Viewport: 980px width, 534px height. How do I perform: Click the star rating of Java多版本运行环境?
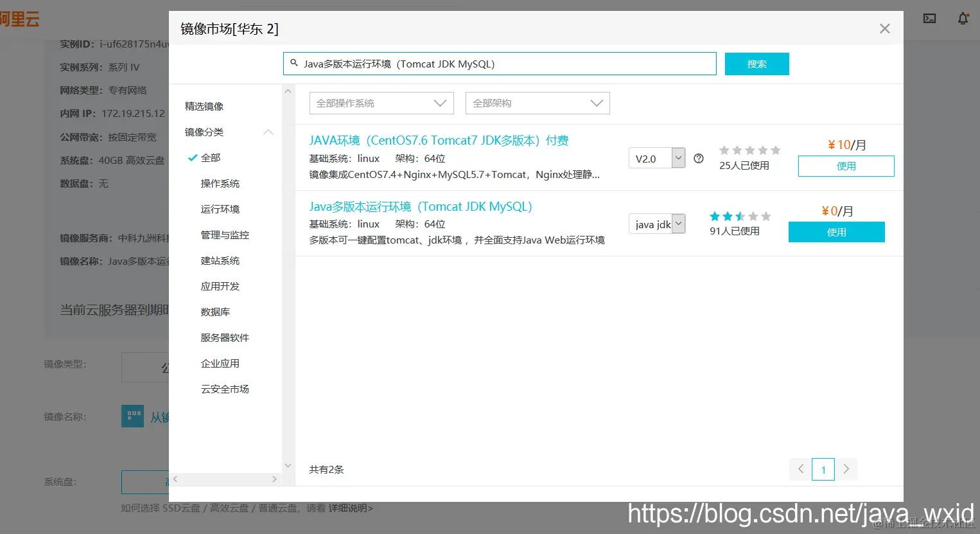[740, 217]
